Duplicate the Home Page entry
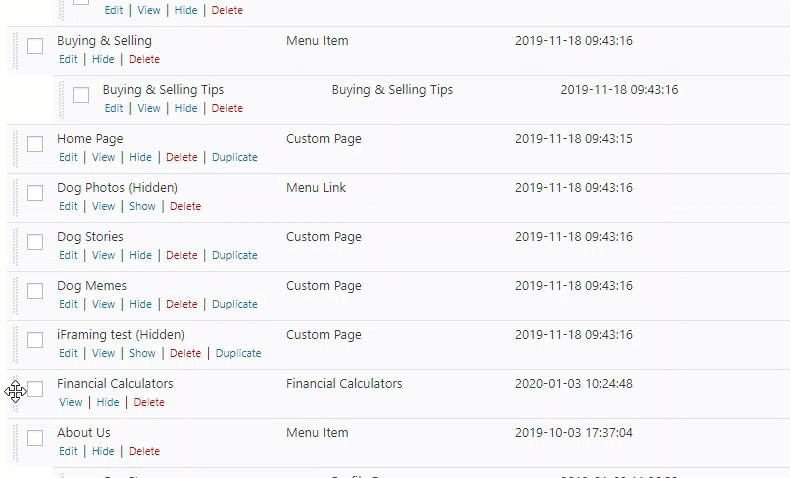Screen dimensions: 790x478 (x=234, y=157)
